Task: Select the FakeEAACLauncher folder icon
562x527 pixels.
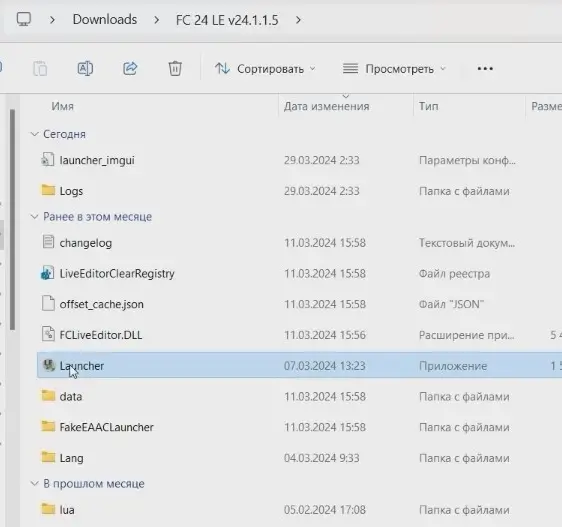Action: point(48,426)
